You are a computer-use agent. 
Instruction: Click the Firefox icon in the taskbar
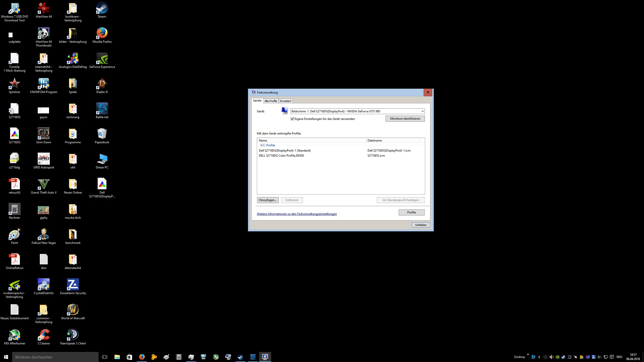(142, 357)
